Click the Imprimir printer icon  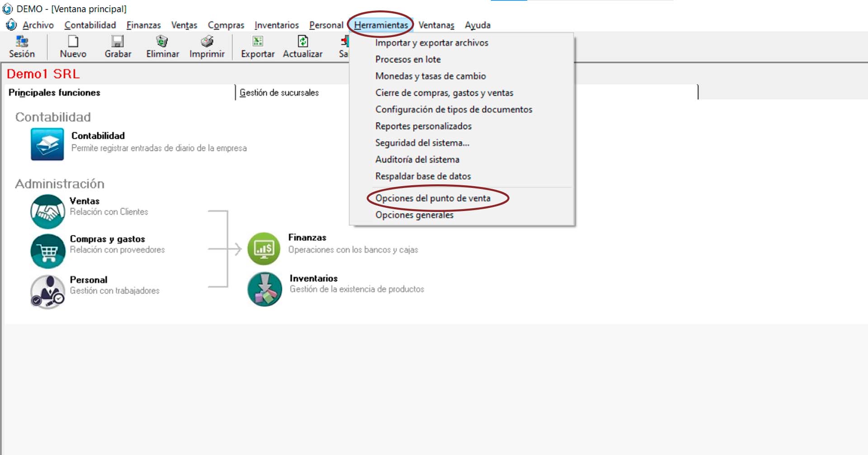[x=207, y=42]
